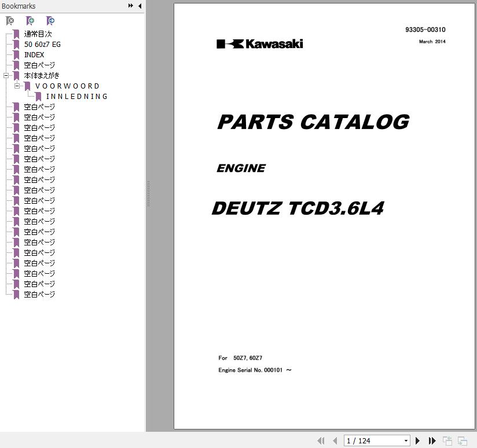Select the VOORWOORD bookmark
The height and width of the screenshot is (448, 477).
[67, 86]
